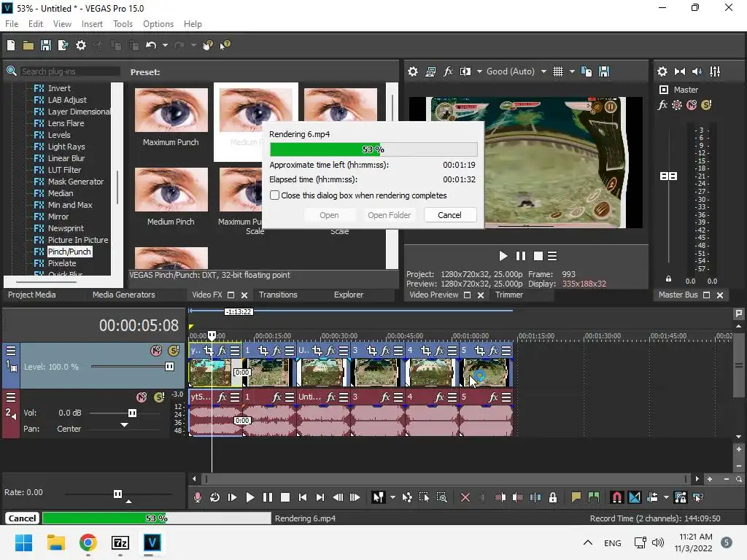Expand overlays grid dropdown arrow
Image resolution: width=747 pixels, height=560 pixels.
tap(572, 71)
